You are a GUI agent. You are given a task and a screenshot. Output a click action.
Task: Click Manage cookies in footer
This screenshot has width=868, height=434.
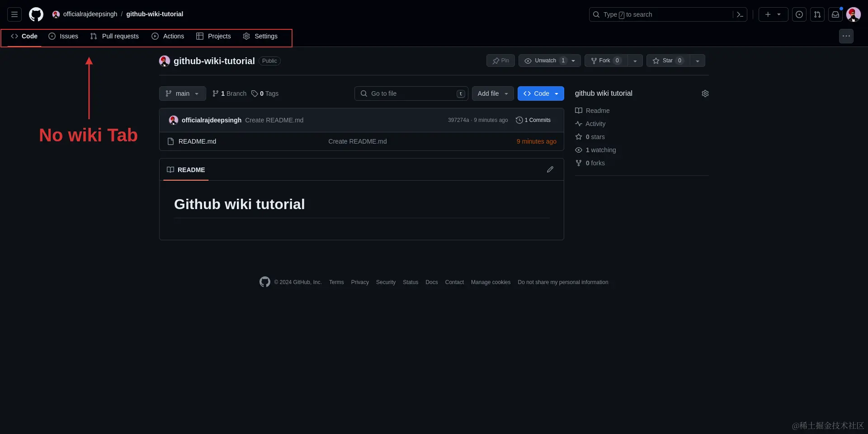click(491, 282)
